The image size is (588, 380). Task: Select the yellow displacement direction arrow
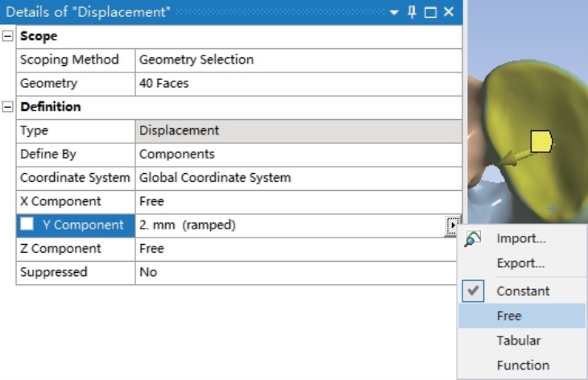(512, 158)
